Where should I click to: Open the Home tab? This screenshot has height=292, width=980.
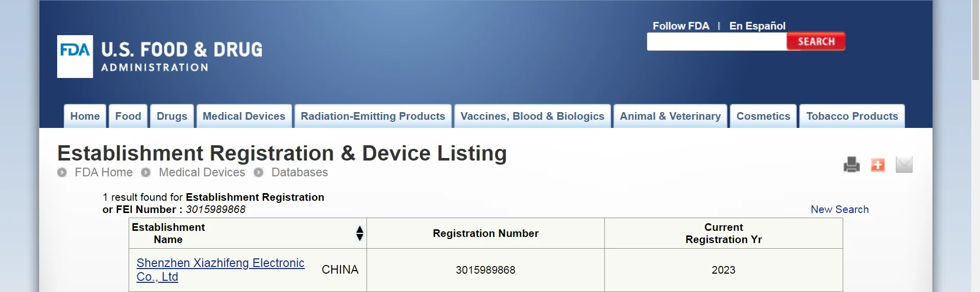(85, 116)
